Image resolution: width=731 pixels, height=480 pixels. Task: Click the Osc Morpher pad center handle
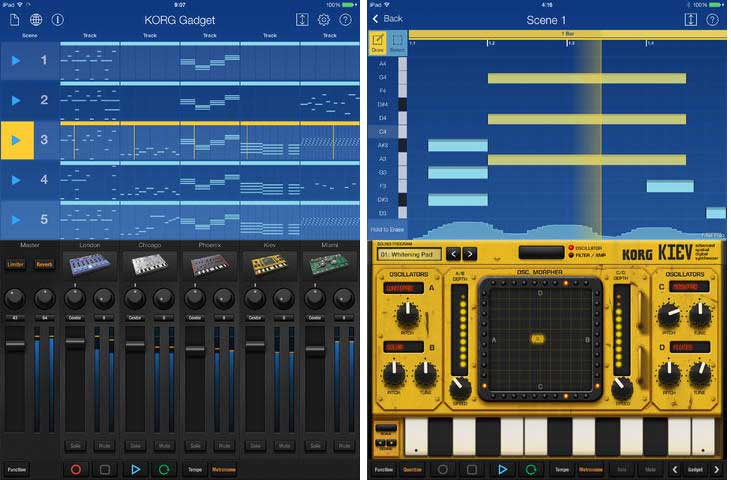point(538,339)
